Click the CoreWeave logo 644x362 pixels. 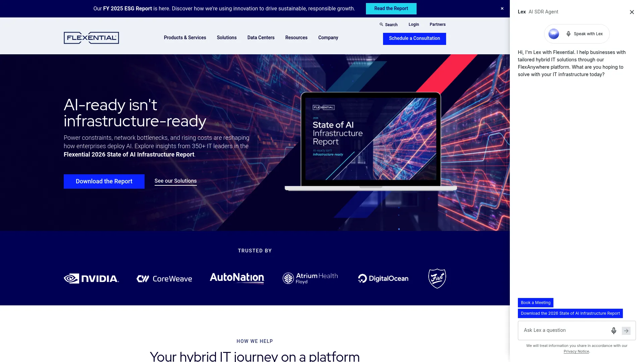(164, 279)
